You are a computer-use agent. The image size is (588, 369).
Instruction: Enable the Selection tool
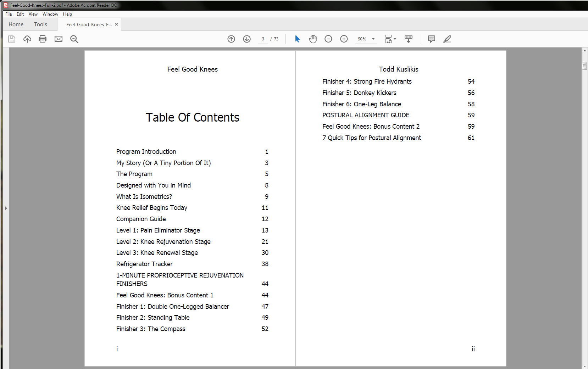tap(297, 39)
